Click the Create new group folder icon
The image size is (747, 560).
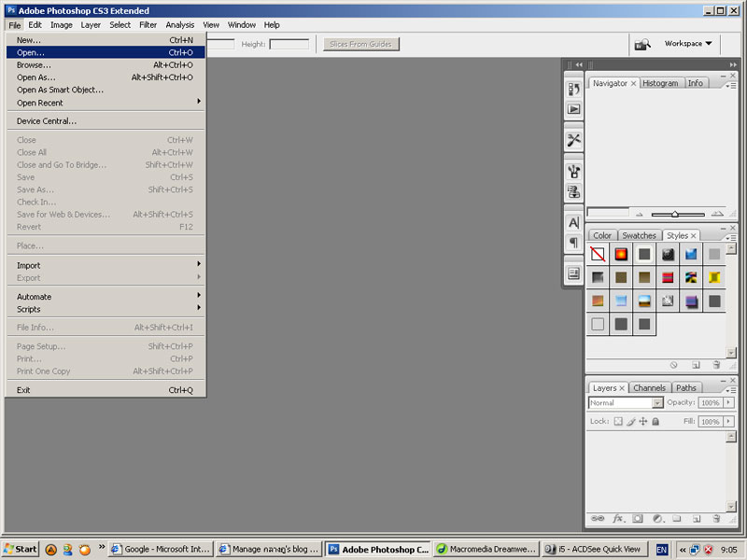(x=676, y=519)
